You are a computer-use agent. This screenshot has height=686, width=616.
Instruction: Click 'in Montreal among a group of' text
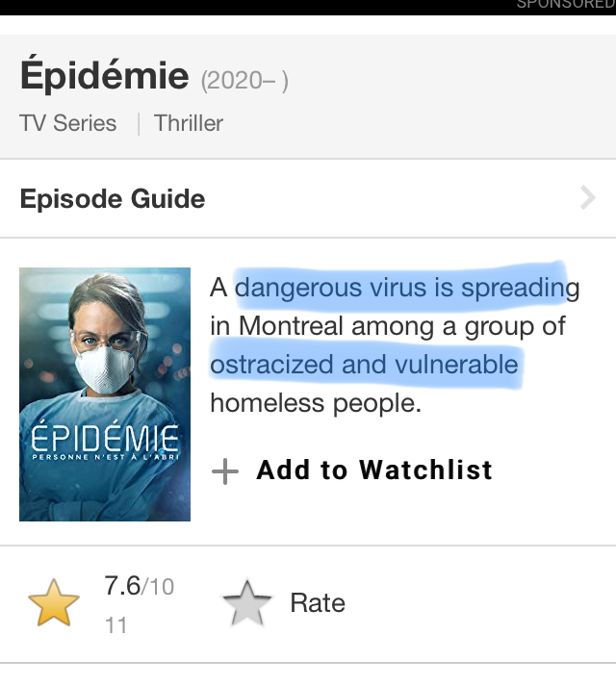click(x=388, y=326)
